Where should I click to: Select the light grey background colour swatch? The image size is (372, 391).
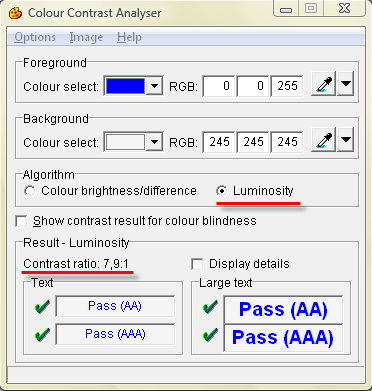[x=125, y=142]
